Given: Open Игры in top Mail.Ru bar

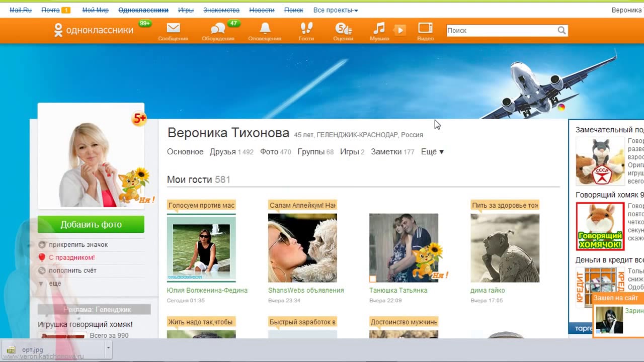Looking at the screenshot, I should [186, 10].
